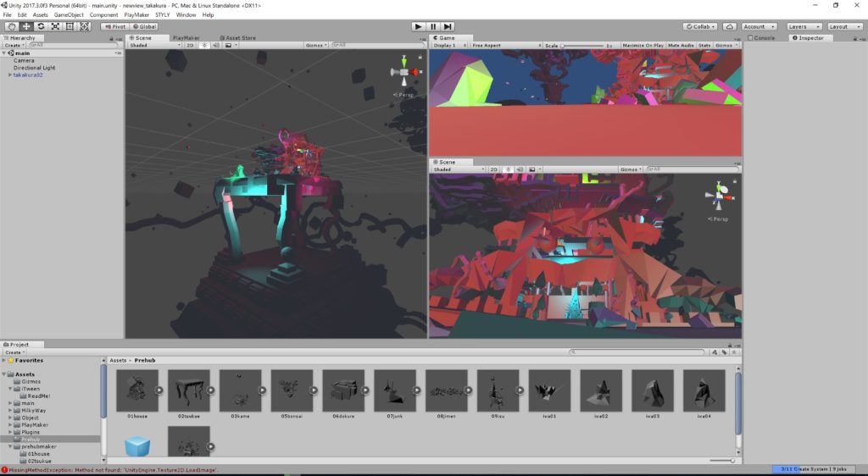868x476 pixels.
Task: Expand the 06dokuro prefab arrow
Action: click(x=364, y=390)
